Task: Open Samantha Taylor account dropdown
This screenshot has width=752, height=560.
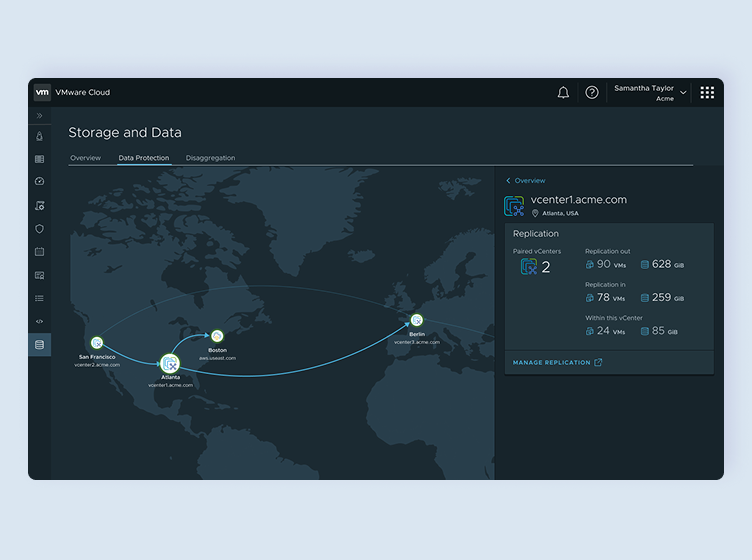Action: point(650,93)
